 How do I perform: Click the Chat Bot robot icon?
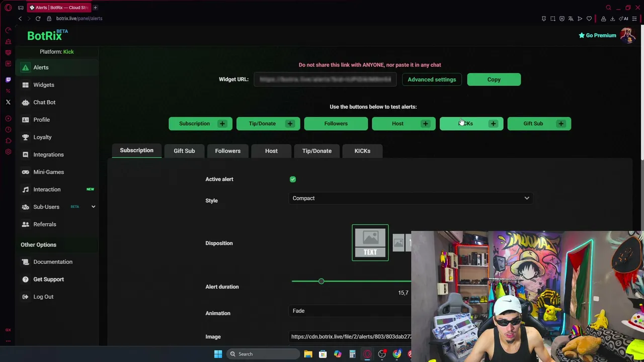pyautogui.click(x=25, y=102)
